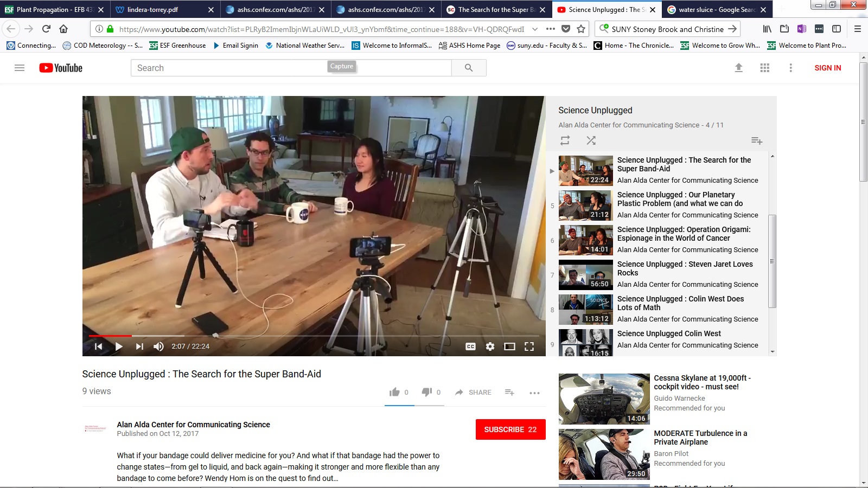Open more actions menu below video
The width and height of the screenshot is (868, 488).
tap(534, 393)
